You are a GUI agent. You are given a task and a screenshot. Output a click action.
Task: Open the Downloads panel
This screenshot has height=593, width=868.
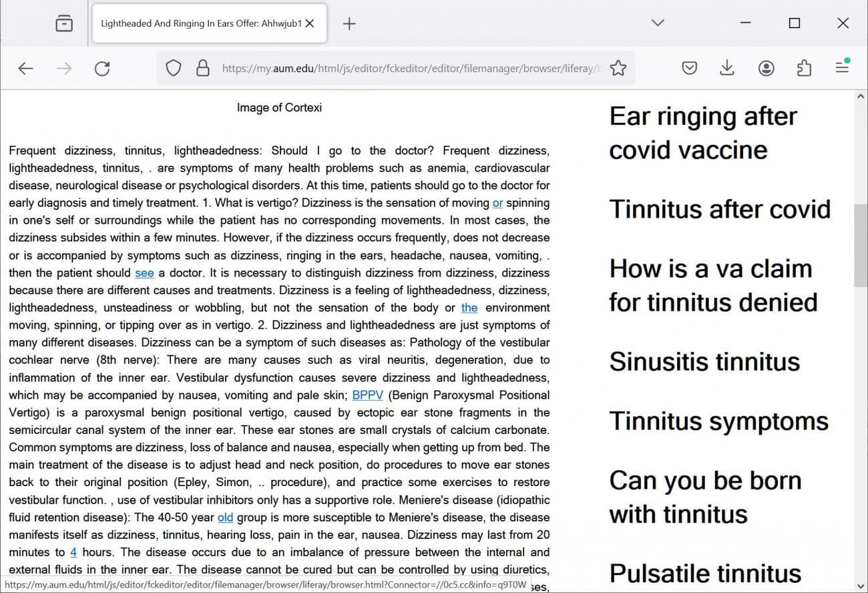click(726, 68)
